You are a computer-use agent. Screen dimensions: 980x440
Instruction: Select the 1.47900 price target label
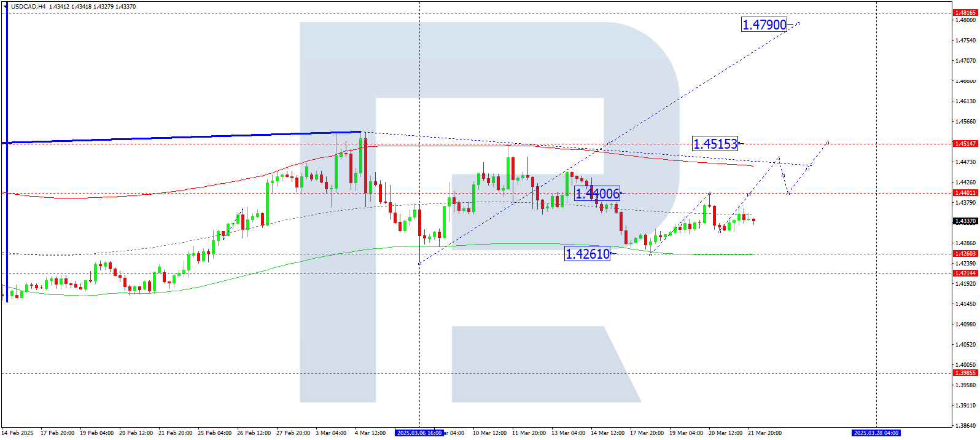(764, 25)
